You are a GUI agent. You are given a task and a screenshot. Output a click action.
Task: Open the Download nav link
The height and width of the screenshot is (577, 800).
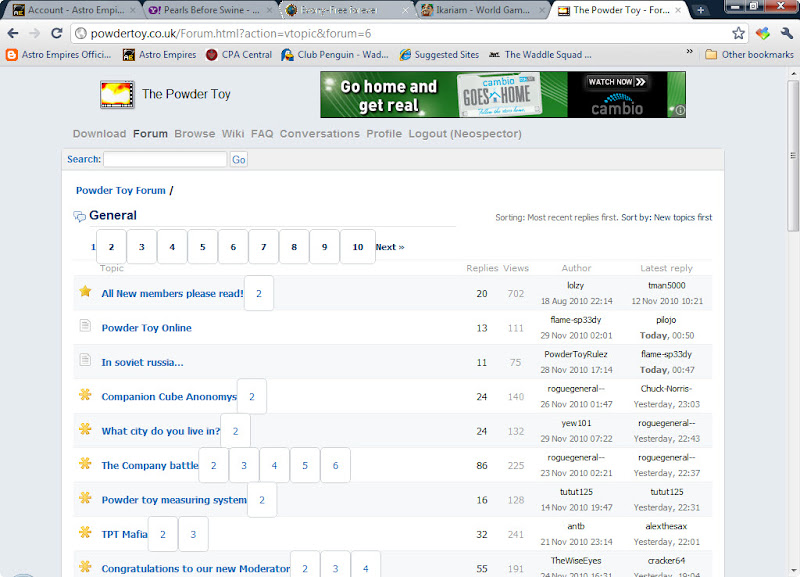(x=99, y=134)
